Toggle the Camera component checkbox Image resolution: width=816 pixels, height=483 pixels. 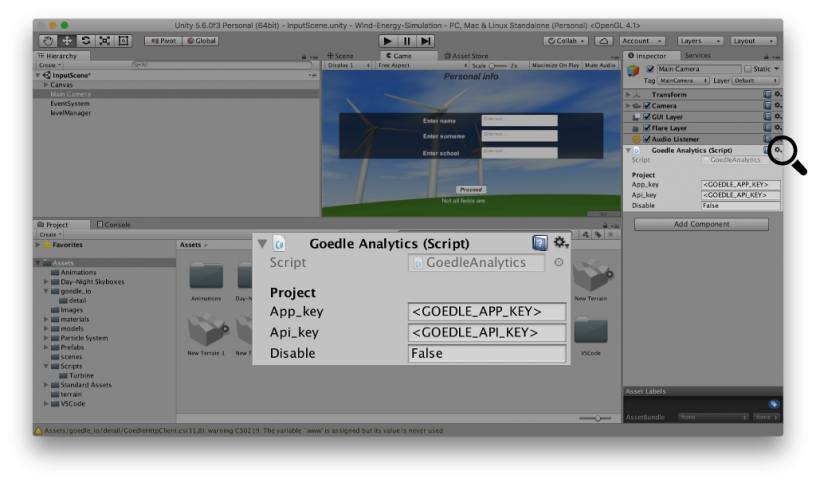pyautogui.click(x=647, y=106)
